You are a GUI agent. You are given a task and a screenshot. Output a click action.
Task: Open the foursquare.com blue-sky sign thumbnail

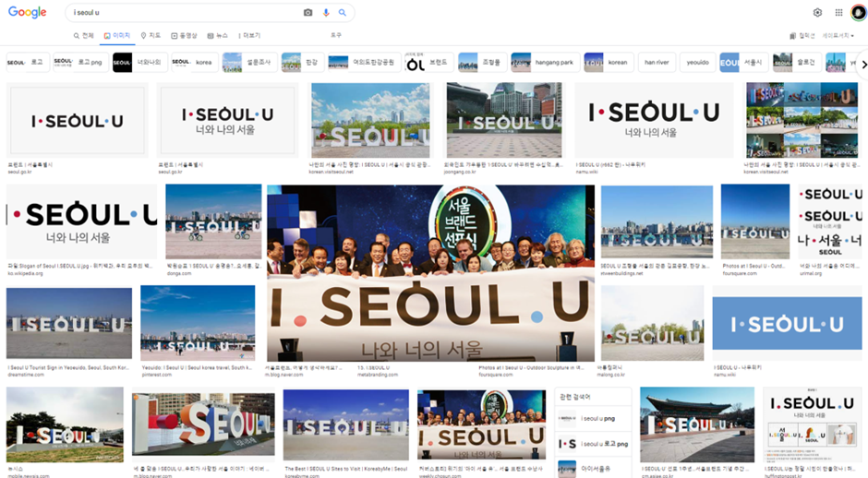(x=755, y=221)
